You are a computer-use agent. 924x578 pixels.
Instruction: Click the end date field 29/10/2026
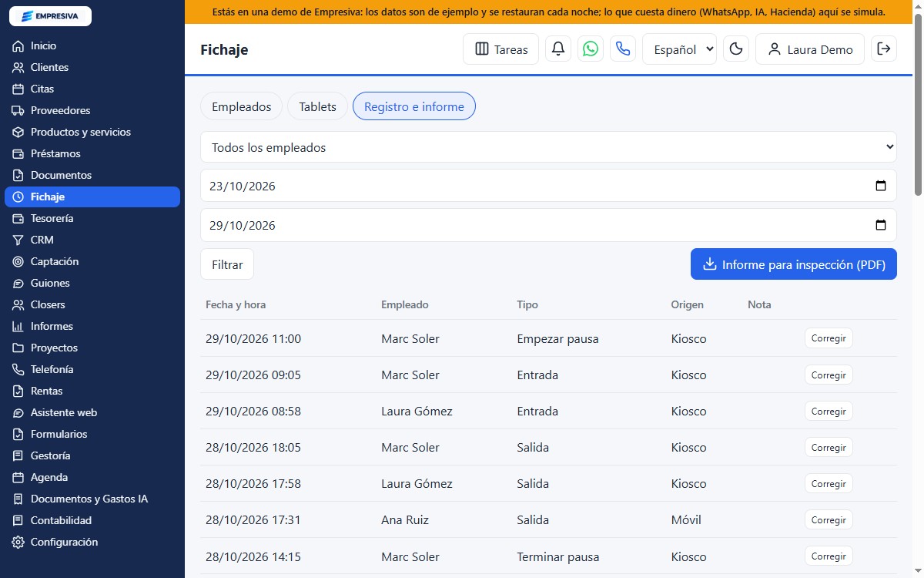548,225
